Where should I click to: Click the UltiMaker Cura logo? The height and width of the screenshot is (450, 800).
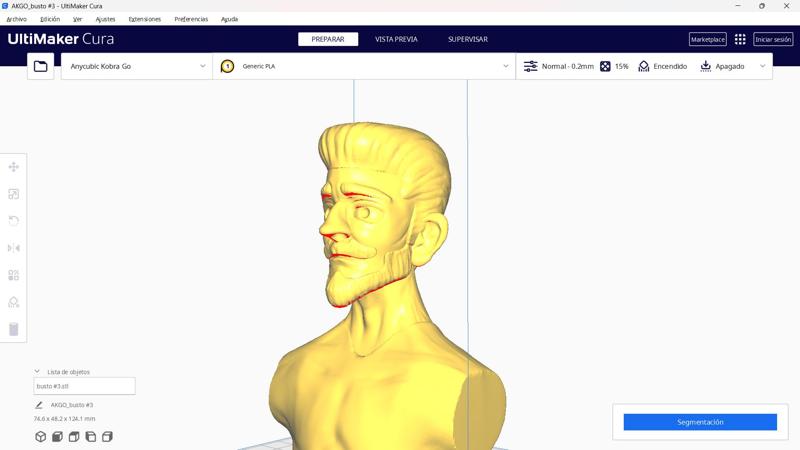click(61, 39)
